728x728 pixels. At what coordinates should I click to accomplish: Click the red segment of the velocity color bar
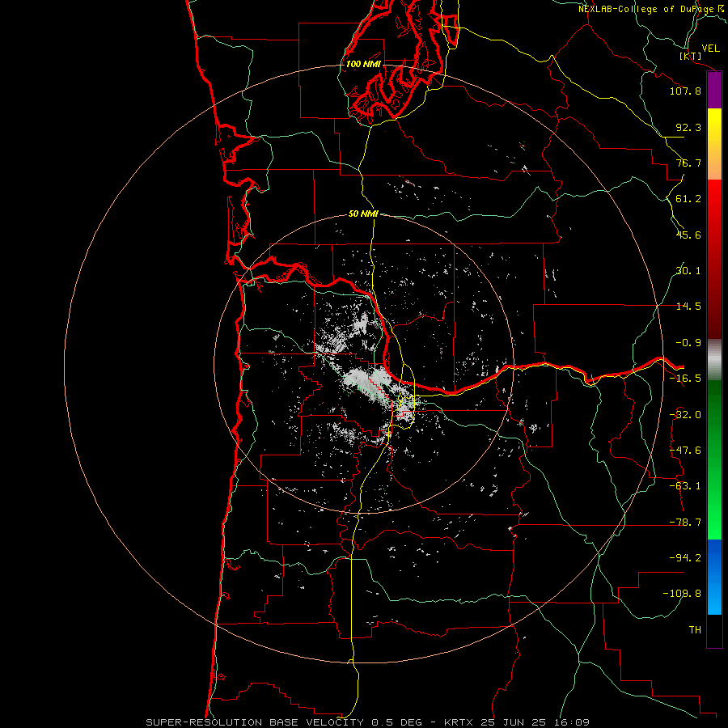[x=714, y=259]
